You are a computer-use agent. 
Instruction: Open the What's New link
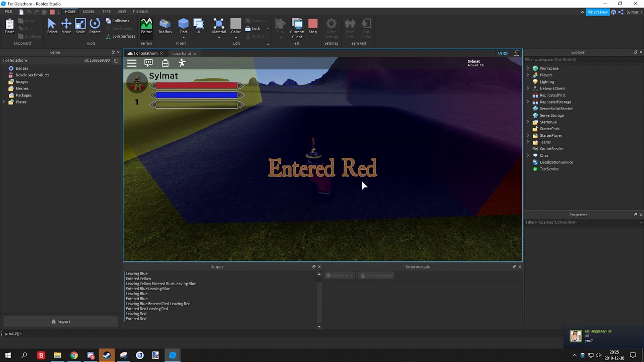(x=598, y=12)
